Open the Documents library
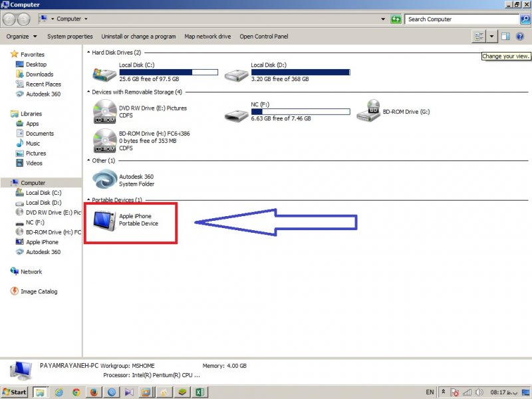This screenshot has width=532, height=399. (x=40, y=134)
